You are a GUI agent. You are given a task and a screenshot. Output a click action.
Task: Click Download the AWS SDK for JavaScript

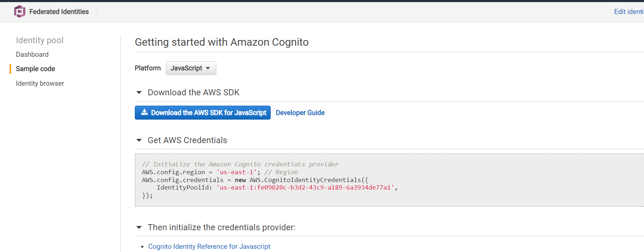point(203,113)
